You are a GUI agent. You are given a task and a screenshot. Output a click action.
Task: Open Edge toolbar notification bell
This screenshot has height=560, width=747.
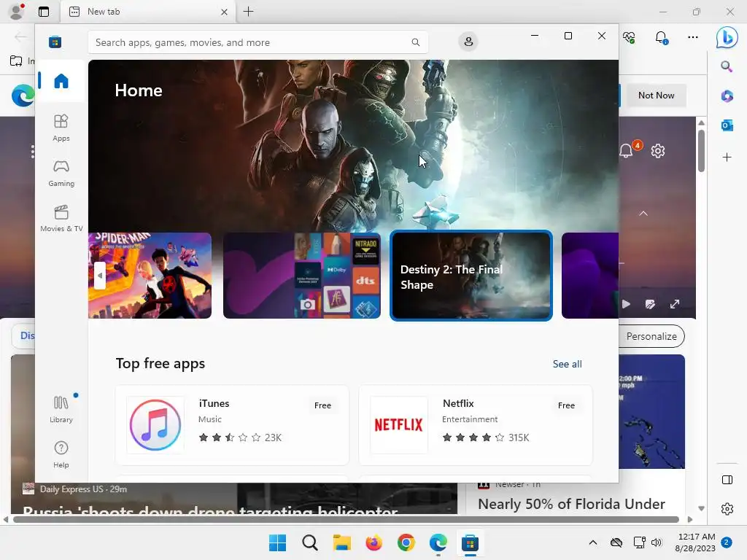pyautogui.click(x=661, y=37)
